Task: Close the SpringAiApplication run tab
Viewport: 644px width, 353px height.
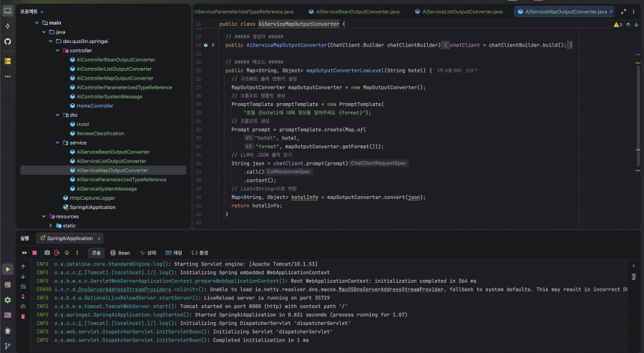Action: pyautogui.click(x=99, y=238)
